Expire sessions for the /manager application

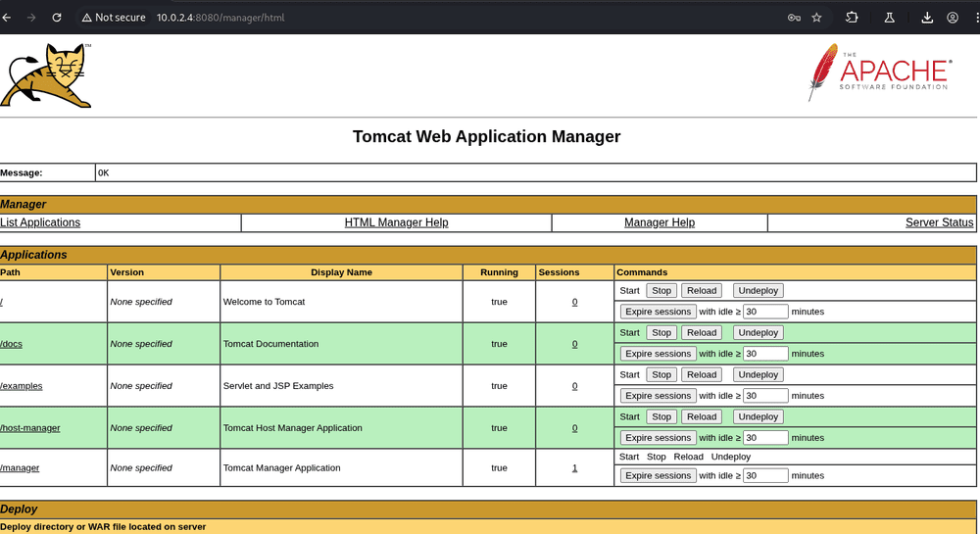(659, 475)
